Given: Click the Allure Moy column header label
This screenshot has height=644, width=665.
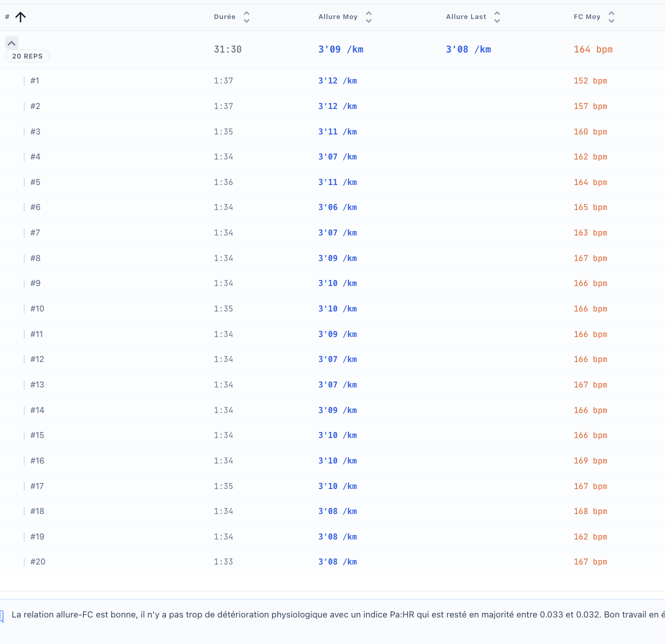Looking at the screenshot, I should [x=338, y=17].
